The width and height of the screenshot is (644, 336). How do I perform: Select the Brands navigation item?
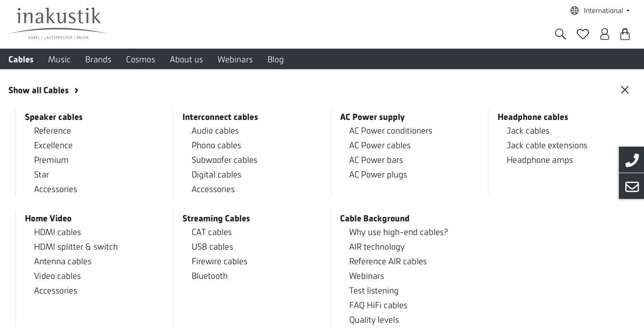click(98, 59)
